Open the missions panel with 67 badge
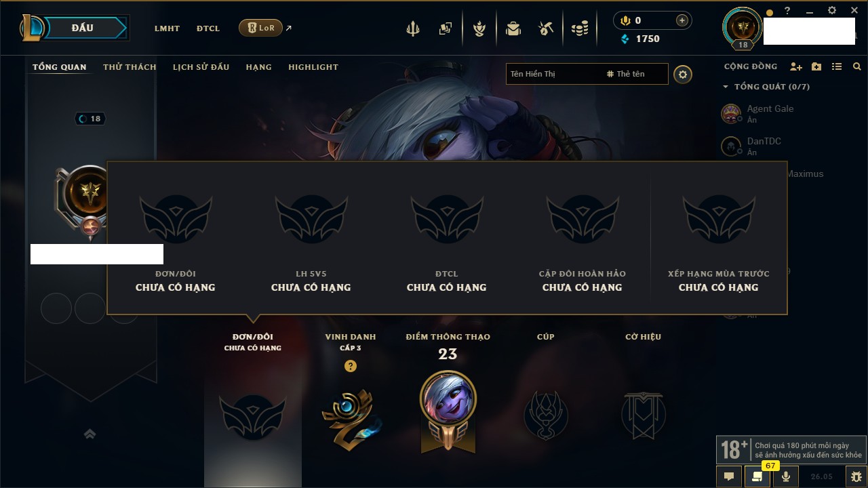Viewport: 868px width, 488px height. pyautogui.click(x=757, y=476)
